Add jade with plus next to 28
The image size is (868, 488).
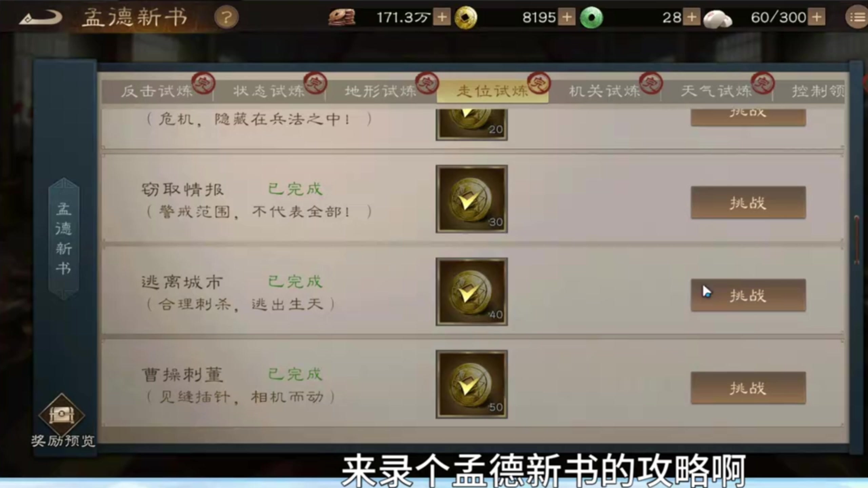pyautogui.click(x=692, y=17)
